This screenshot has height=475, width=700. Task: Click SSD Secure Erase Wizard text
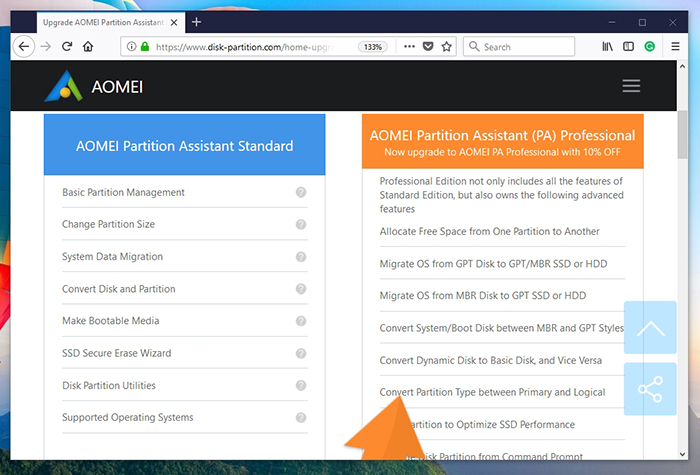click(117, 353)
